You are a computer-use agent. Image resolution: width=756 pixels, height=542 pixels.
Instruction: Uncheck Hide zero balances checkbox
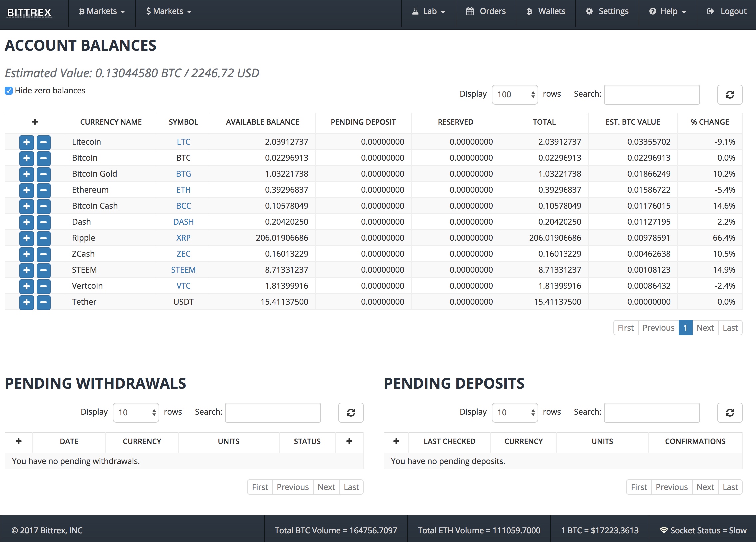pyautogui.click(x=9, y=91)
